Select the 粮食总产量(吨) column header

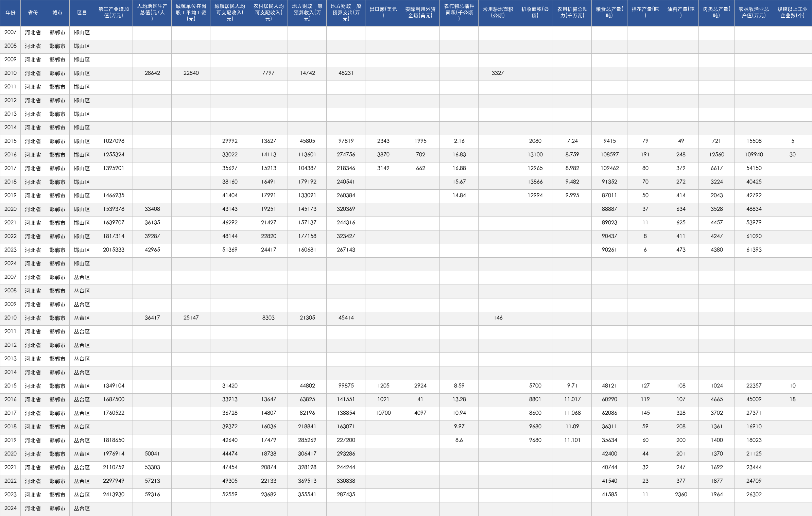coord(609,13)
